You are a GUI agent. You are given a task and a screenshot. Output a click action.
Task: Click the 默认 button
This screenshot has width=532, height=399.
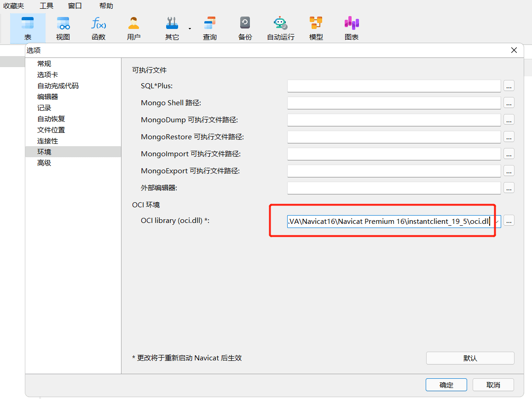470,358
